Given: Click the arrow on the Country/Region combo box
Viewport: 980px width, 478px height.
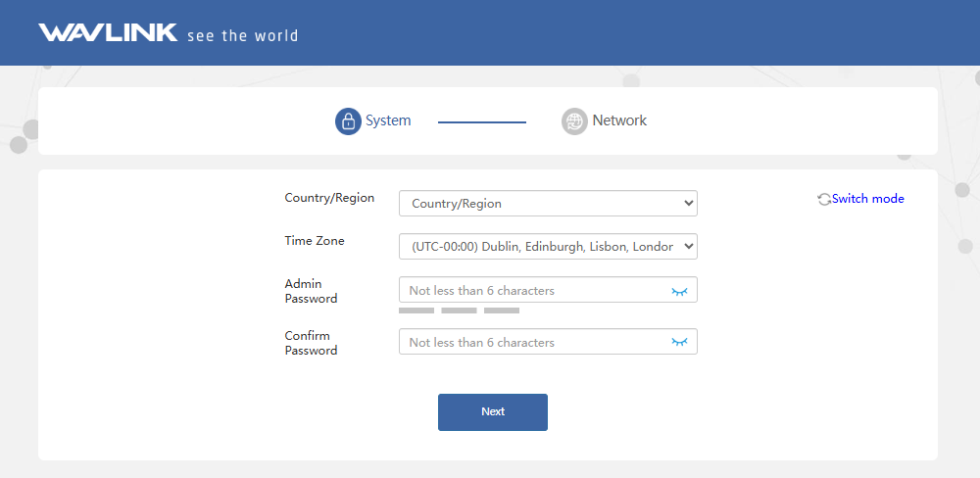Looking at the screenshot, I should tap(687, 204).
